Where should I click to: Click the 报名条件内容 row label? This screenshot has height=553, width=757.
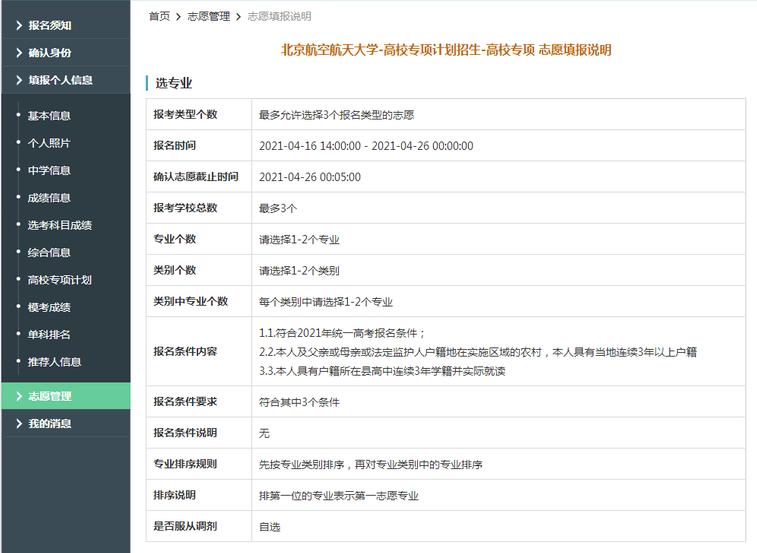(x=185, y=351)
